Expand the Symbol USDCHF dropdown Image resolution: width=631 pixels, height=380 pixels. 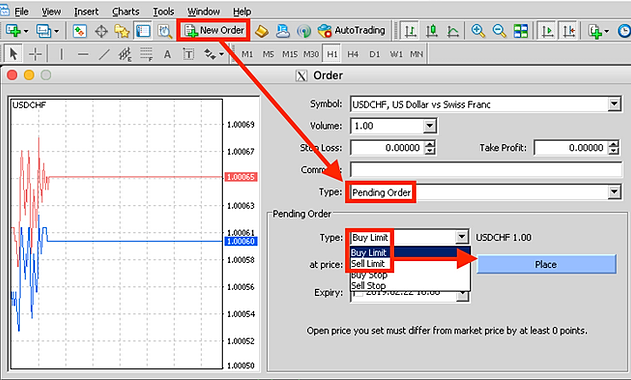pyautogui.click(x=614, y=104)
